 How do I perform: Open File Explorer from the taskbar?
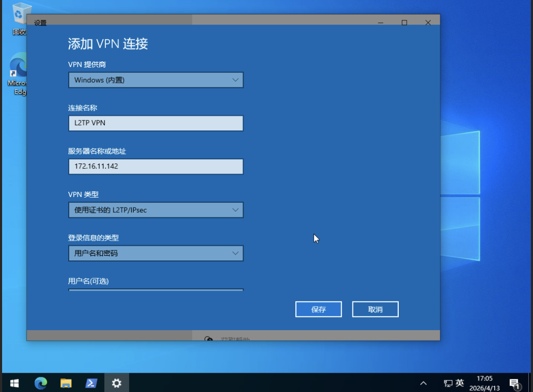click(66, 383)
